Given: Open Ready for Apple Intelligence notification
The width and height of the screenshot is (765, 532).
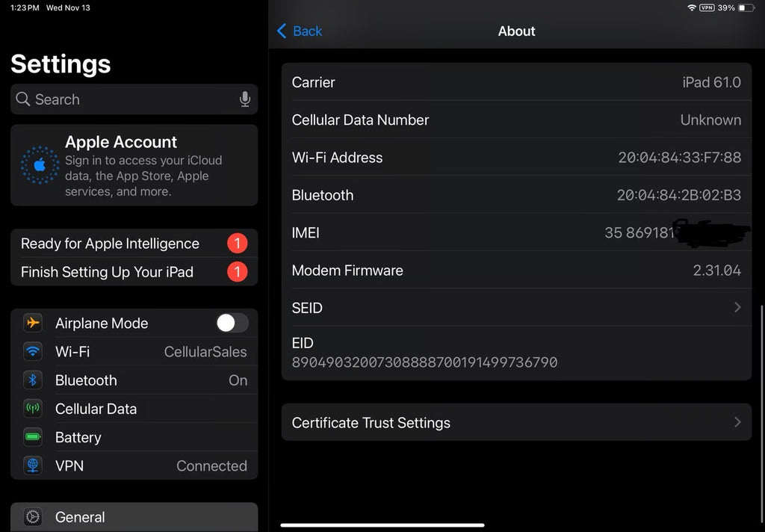Looking at the screenshot, I should [x=110, y=244].
